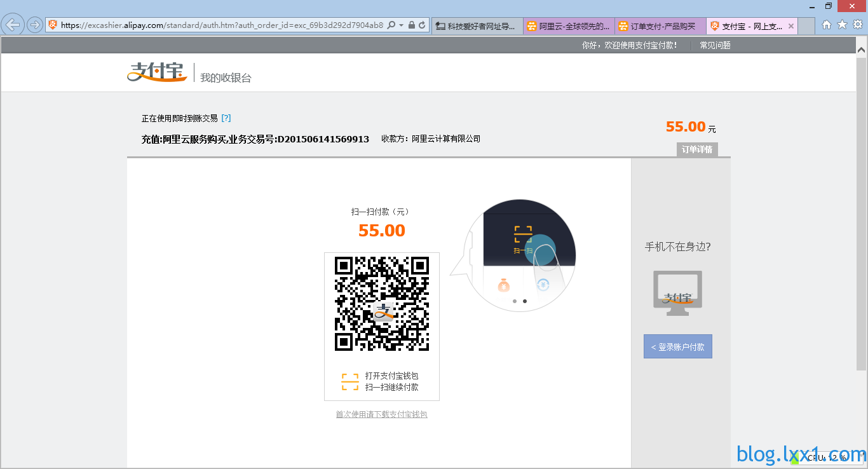
Task: Open the address bar dropdown arrow
Action: click(401, 25)
